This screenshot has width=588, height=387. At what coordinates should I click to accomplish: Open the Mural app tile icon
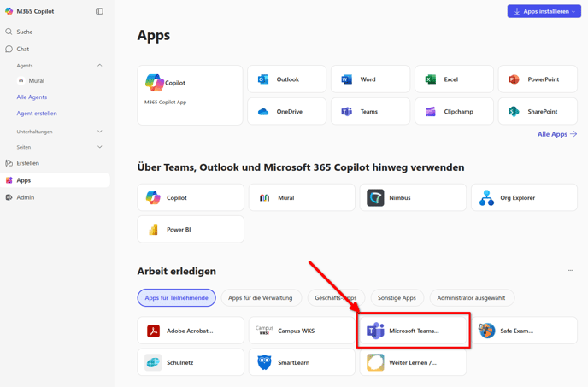click(264, 197)
